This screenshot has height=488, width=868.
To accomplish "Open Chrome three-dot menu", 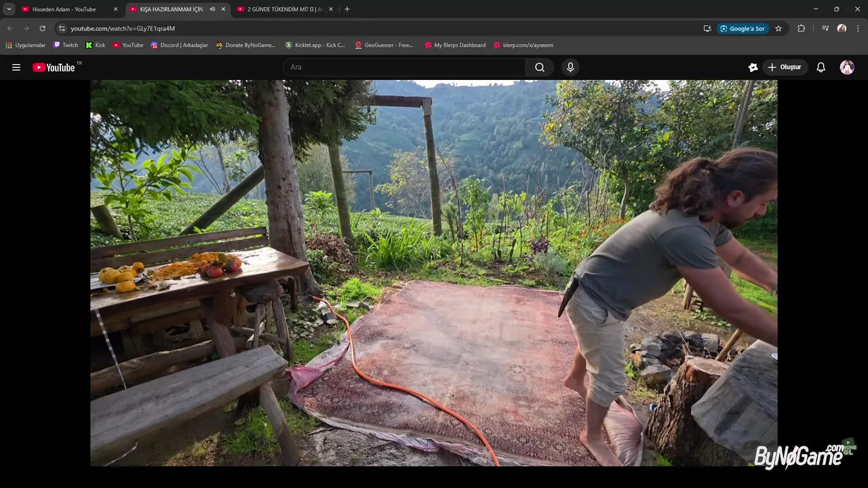I will (x=858, y=28).
